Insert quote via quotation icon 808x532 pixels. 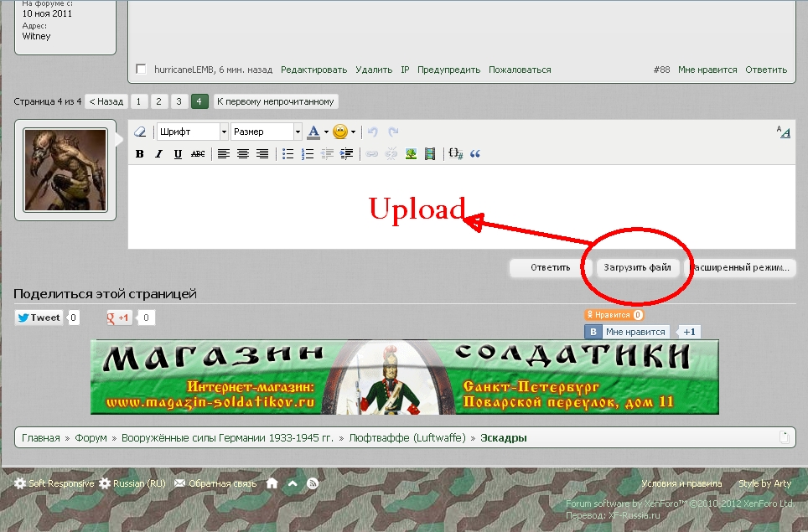(475, 153)
